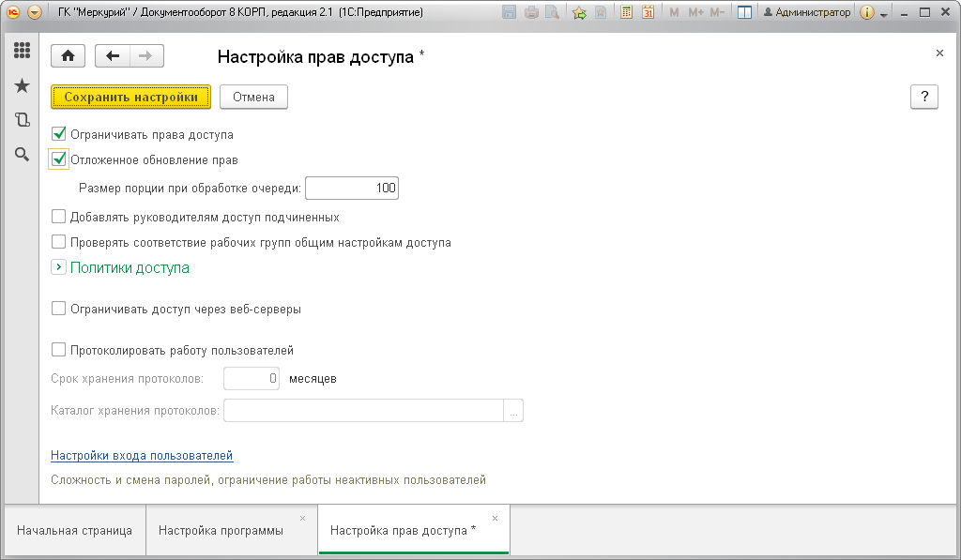Navigate forward with the right arrow

point(146,56)
